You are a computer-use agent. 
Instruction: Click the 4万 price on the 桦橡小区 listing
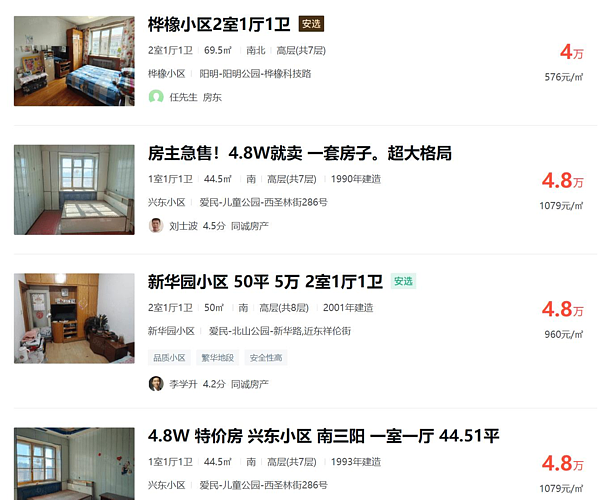coord(572,52)
